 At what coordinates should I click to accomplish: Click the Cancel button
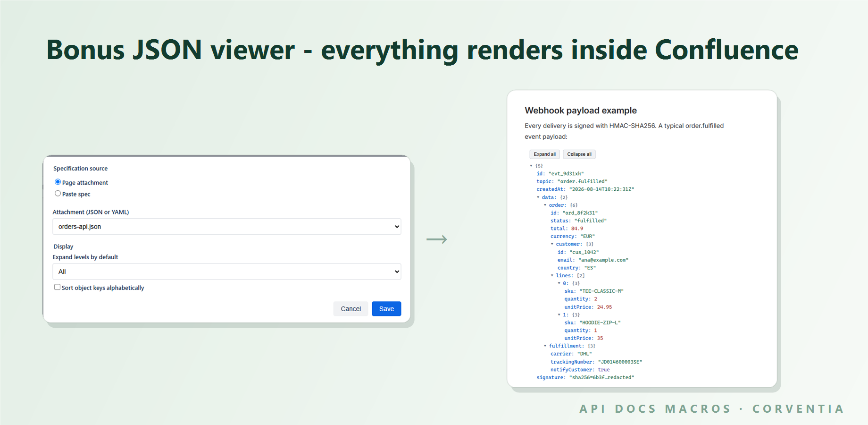point(351,309)
